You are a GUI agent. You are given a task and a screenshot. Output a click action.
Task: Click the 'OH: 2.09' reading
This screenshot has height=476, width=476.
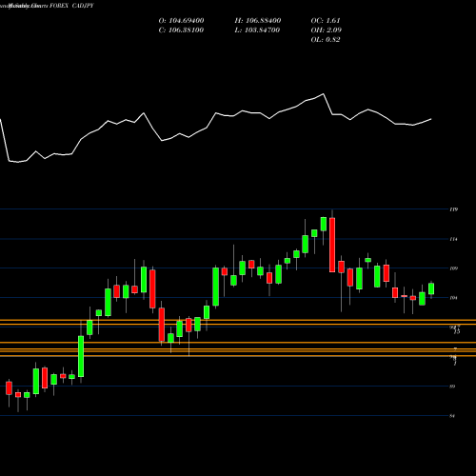click(x=326, y=30)
